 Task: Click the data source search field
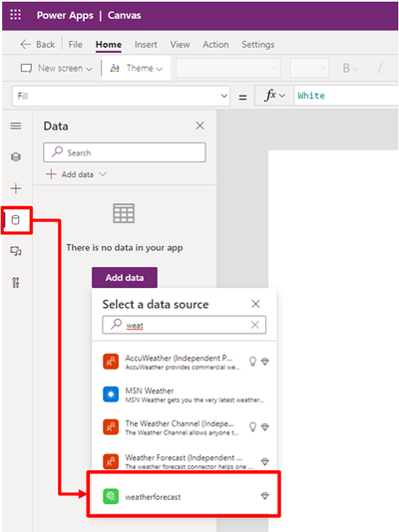point(184,325)
